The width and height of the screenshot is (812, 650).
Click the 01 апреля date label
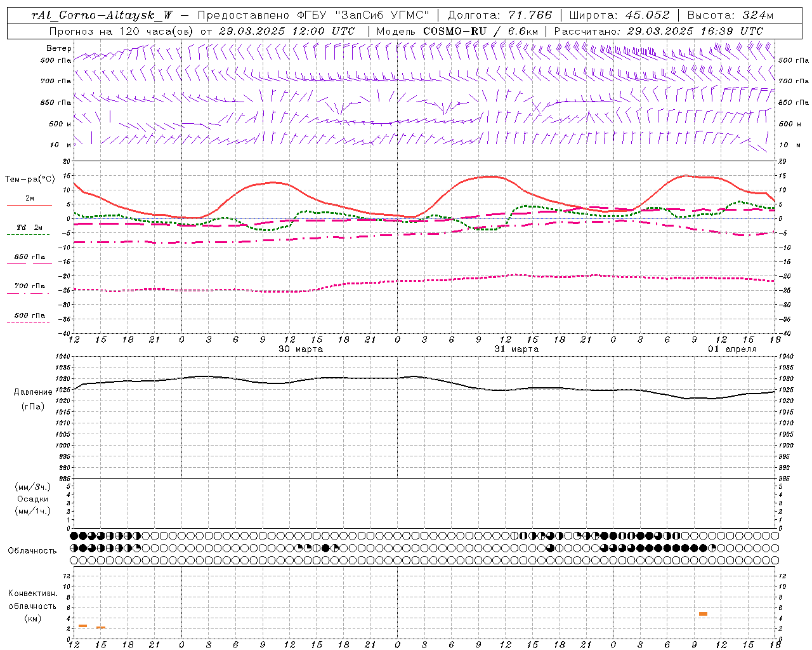[x=732, y=349]
